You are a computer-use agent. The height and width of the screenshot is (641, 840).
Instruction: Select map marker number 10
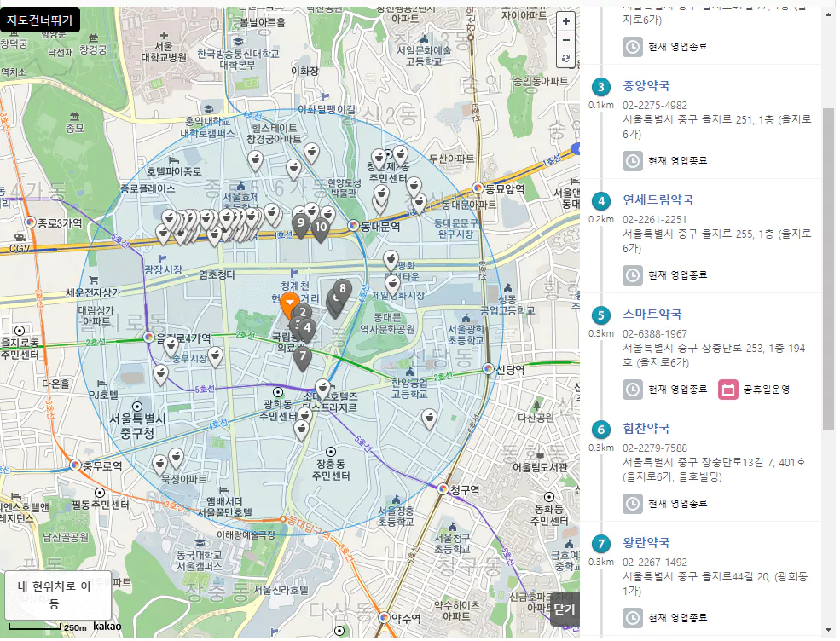321,230
